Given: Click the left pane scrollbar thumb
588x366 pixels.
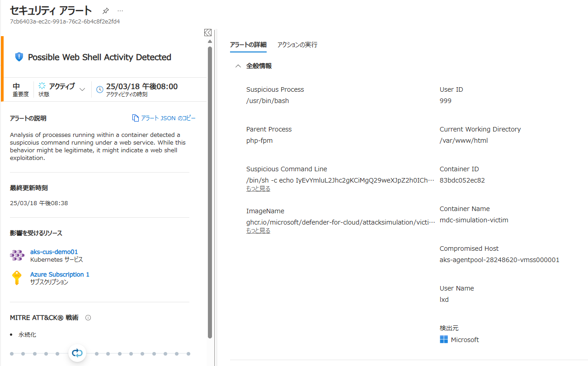Looking at the screenshot, I should pos(210,192).
